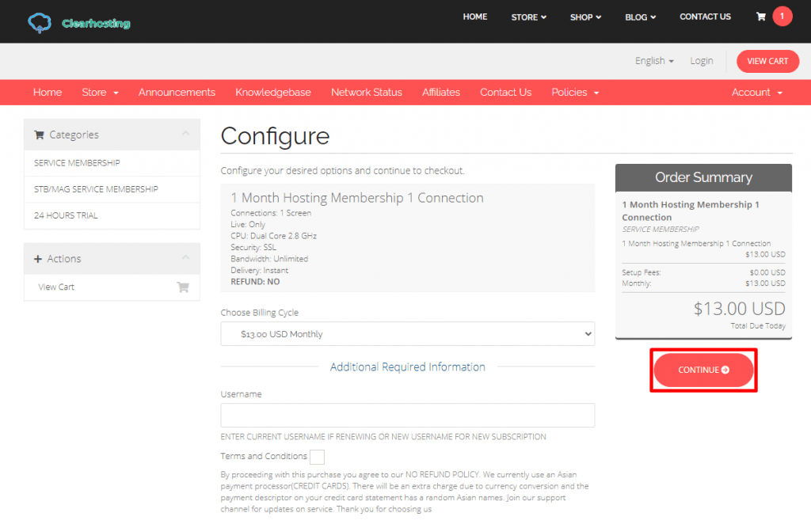Click the Additional Required Information heading
This screenshot has width=811, height=532.
click(x=408, y=367)
